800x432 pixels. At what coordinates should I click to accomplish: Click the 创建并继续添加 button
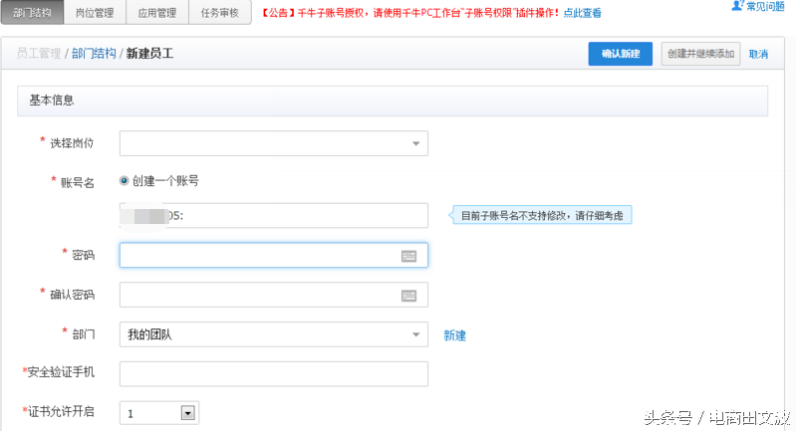[x=700, y=53]
